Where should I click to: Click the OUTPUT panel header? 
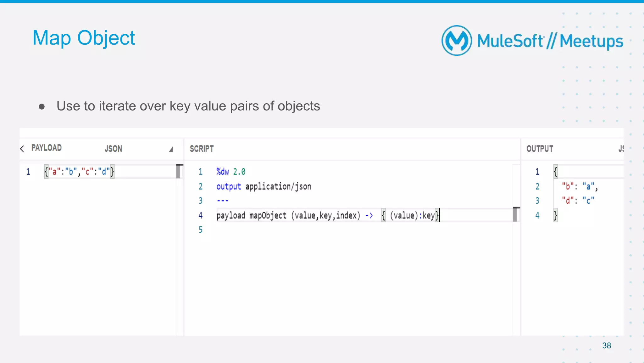pyautogui.click(x=540, y=149)
